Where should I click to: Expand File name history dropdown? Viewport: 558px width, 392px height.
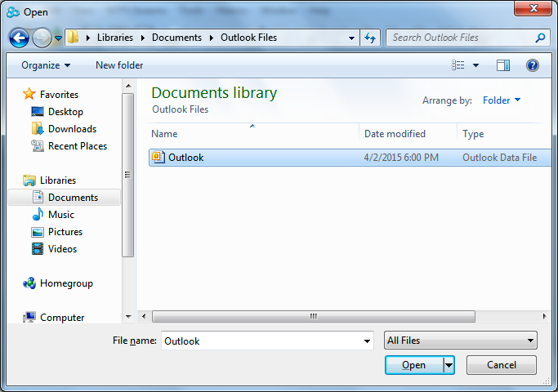coord(367,341)
